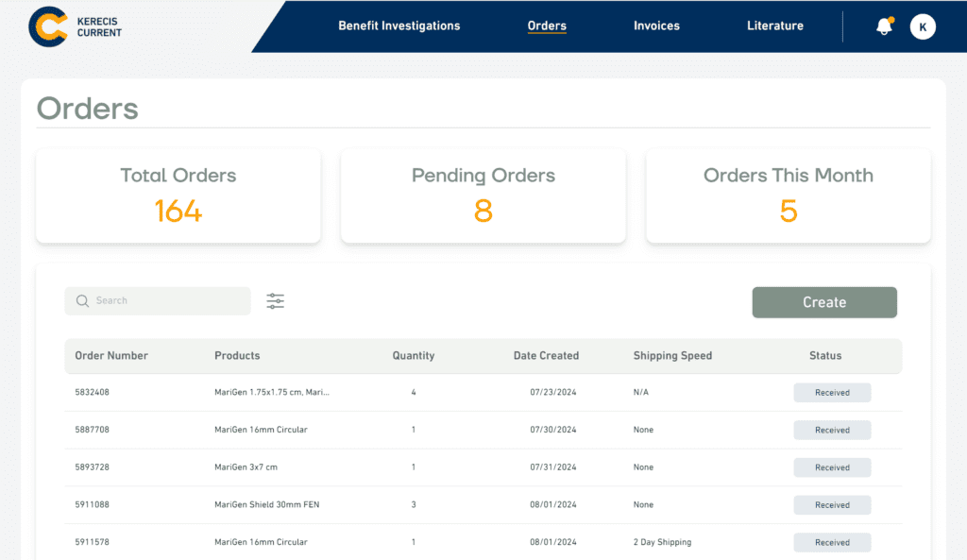Screen dimensions: 967x560
Task: Open the Invoices tab
Action: 656,25
